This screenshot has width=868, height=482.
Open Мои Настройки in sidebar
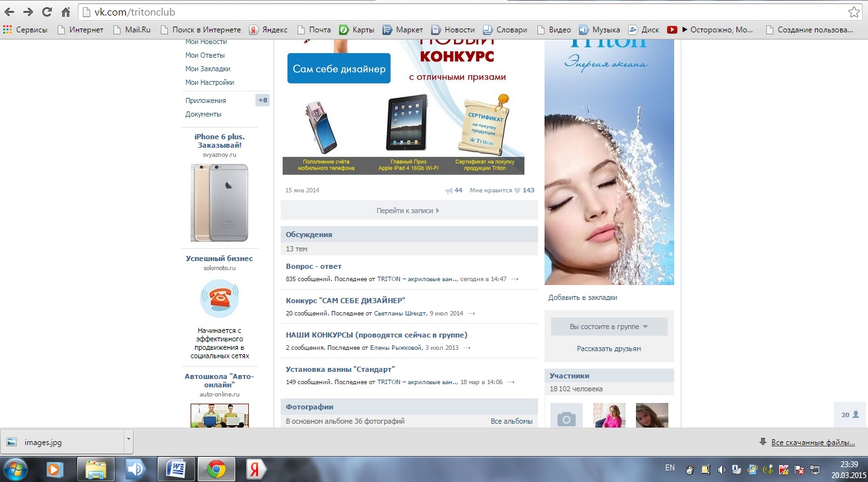point(209,82)
